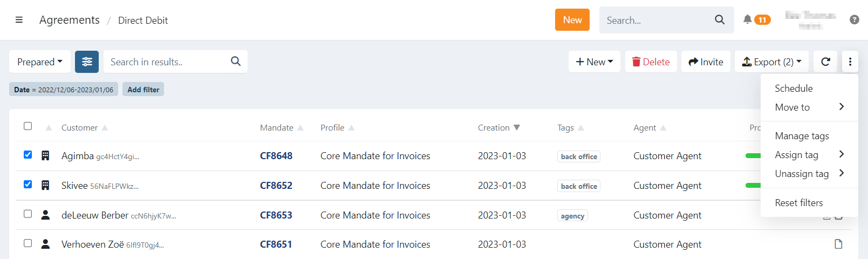The height and width of the screenshot is (259, 868).
Task: Click the refresh list icon
Action: click(x=825, y=62)
